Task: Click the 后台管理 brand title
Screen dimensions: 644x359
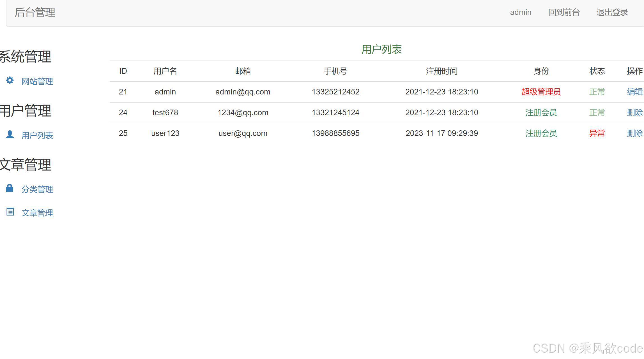Action: click(x=35, y=12)
